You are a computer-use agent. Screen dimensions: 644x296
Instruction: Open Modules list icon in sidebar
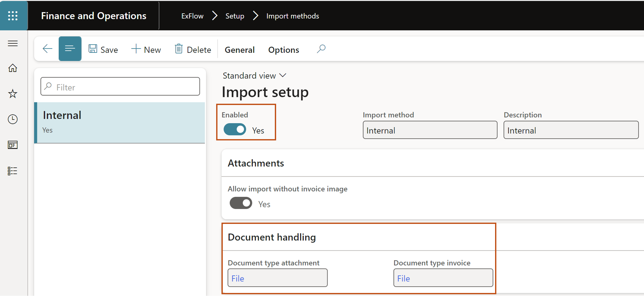pos(12,171)
